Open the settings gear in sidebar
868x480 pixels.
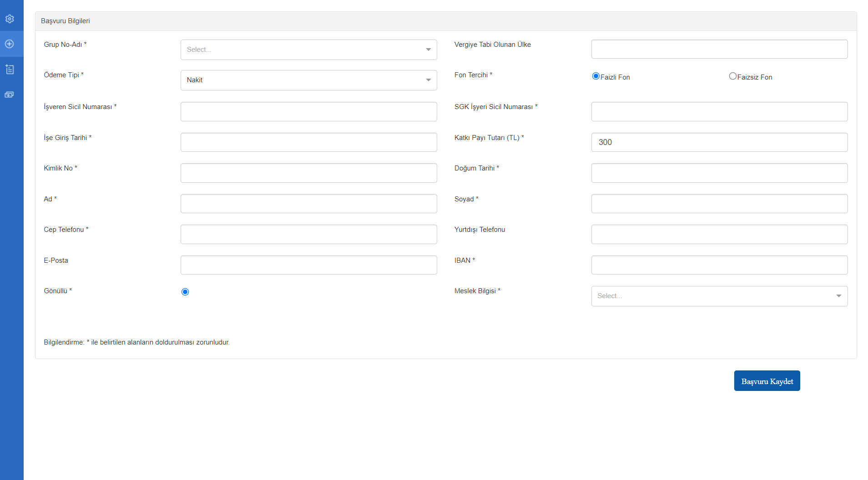click(10, 19)
